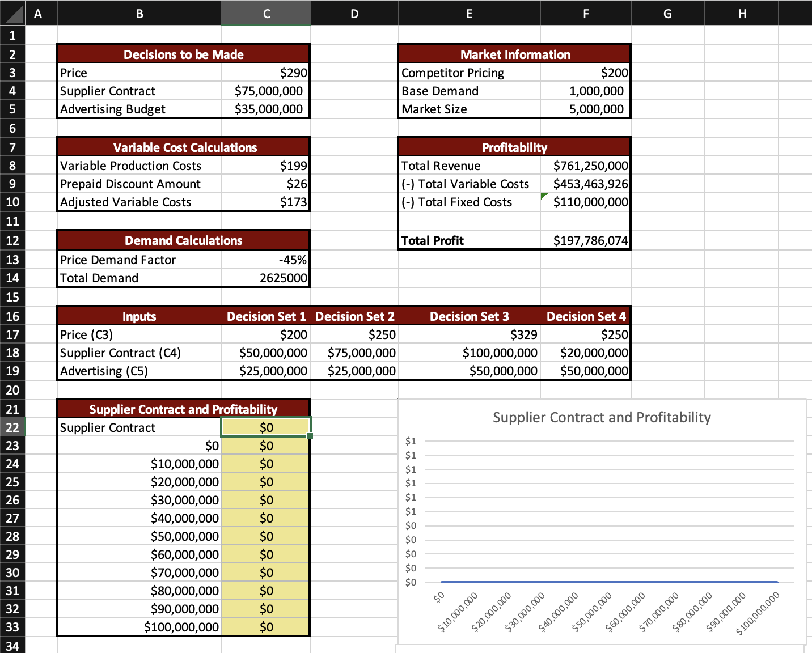The width and height of the screenshot is (812, 653).
Task: Click the Total Profit value $197,786,074
Action: pyautogui.click(x=591, y=240)
